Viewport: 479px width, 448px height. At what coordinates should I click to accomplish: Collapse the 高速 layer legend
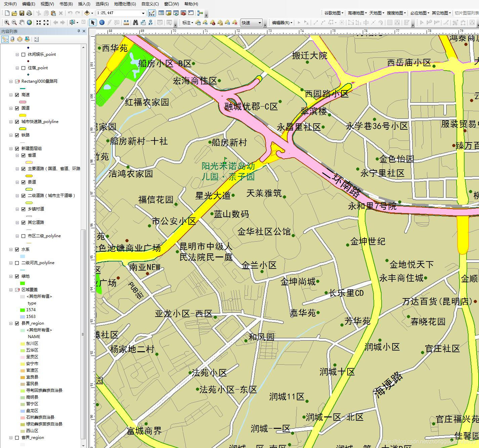coord(11,95)
